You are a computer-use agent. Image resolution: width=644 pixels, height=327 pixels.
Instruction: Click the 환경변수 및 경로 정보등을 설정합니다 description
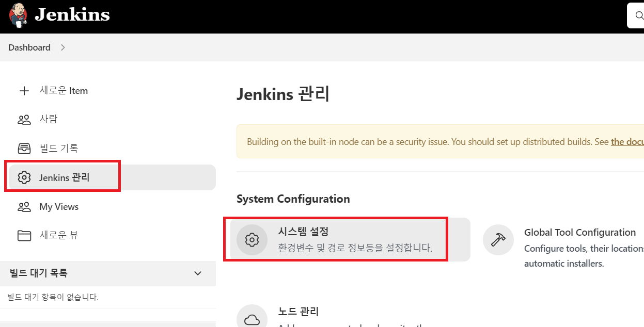[x=355, y=248]
